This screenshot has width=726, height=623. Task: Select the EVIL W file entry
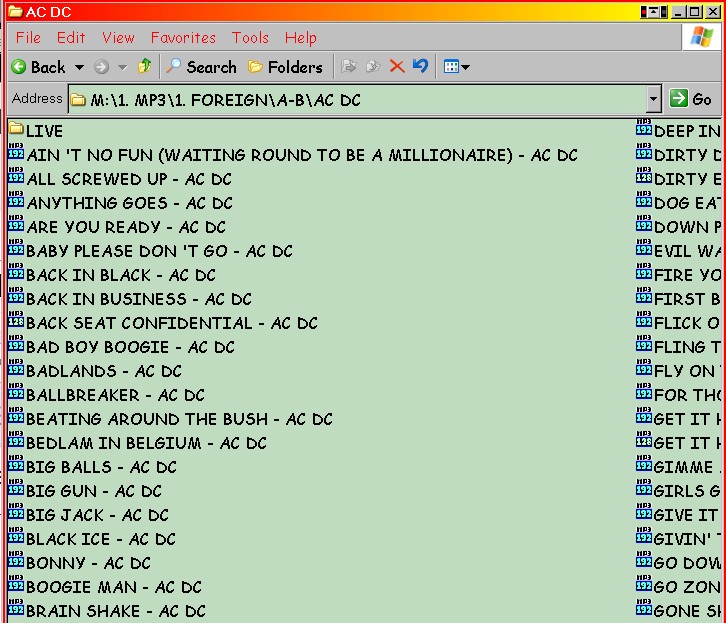coord(678,251)
